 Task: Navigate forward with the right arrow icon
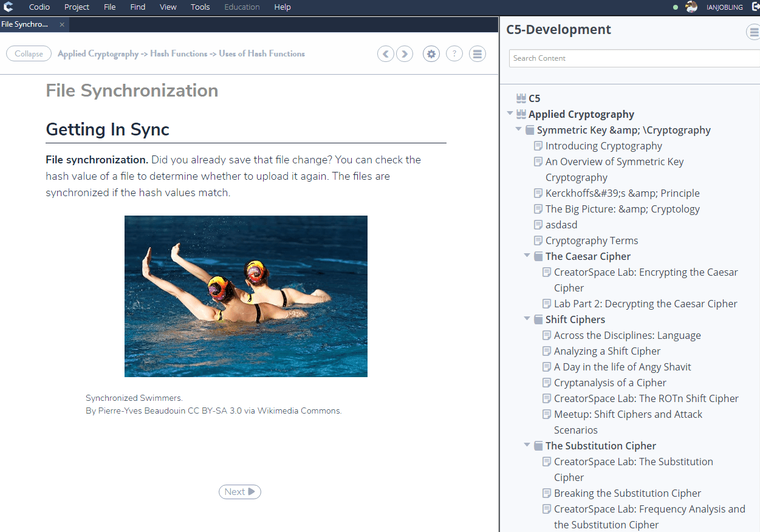click(405, 53)
